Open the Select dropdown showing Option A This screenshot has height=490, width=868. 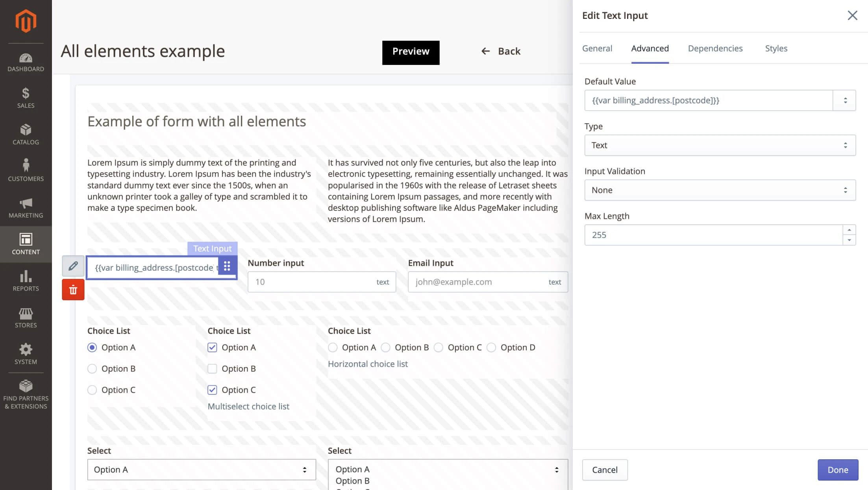pyautogui.click(x=201, y=470)
